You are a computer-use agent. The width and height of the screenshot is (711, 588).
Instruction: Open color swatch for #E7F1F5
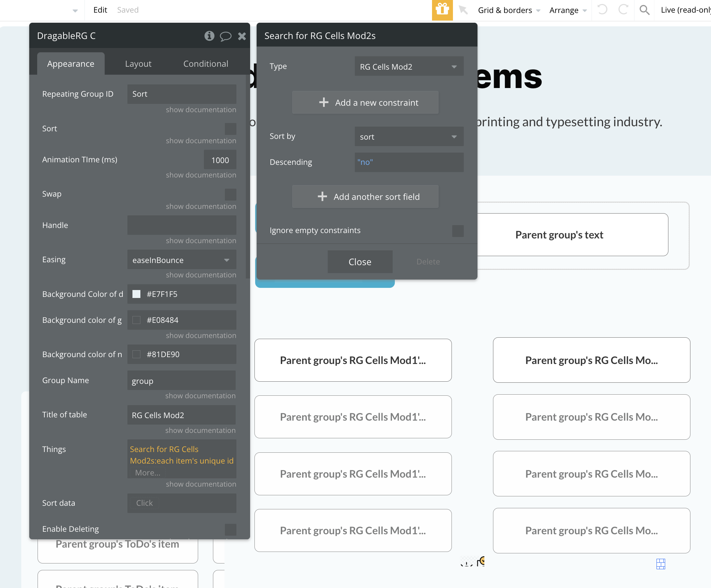tap(136, 294)
